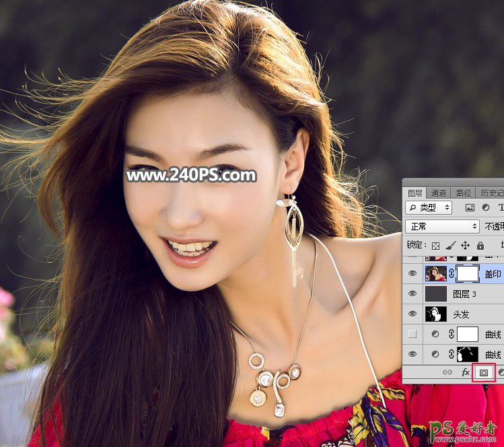Image resolution: width=504 pixels, height=447 pixels.
Task: Click the add layer mask button
Action: click(x=483, y=372)
